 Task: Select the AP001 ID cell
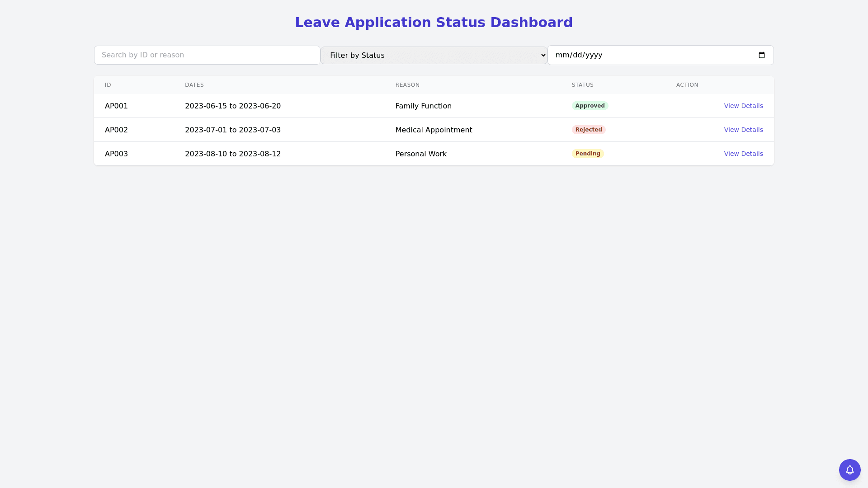coord(116,106)
